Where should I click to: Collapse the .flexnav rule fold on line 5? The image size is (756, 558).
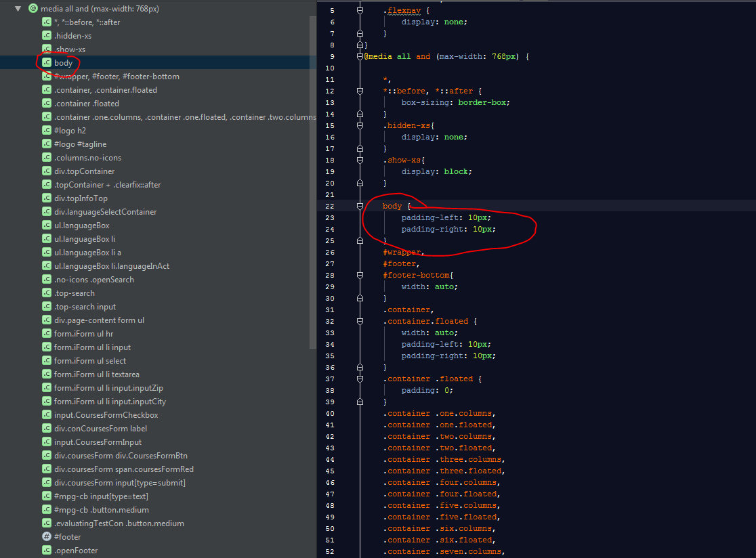click(x=360, y=10)
